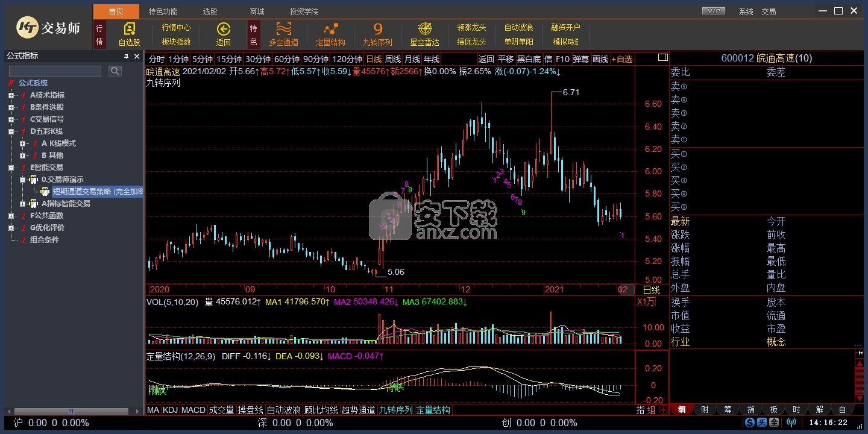Open the 多空通道 indicator icon
This screenshot has width=868, height=434.
pos(284,29)
